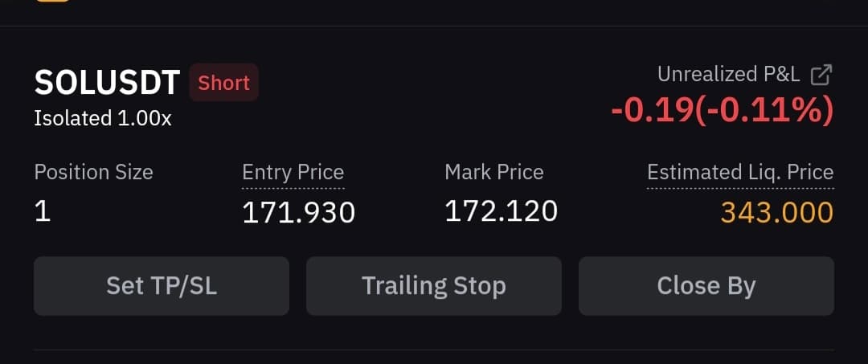Tap the Position Size label

tap(93, 172)
